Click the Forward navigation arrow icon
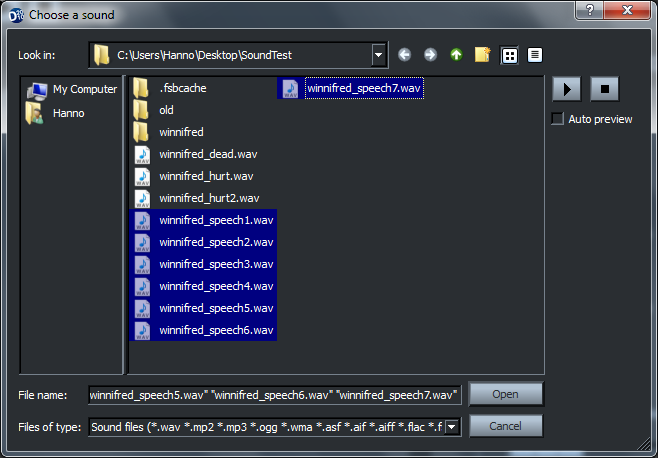This screenshot has height=458, width=658. coord(430,55)
